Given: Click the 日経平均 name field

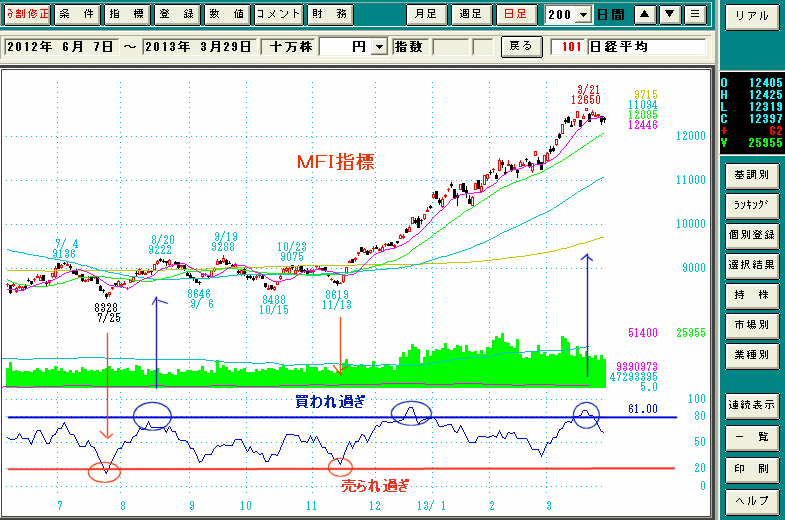Looking at the screenshot, I should (647, 47).
